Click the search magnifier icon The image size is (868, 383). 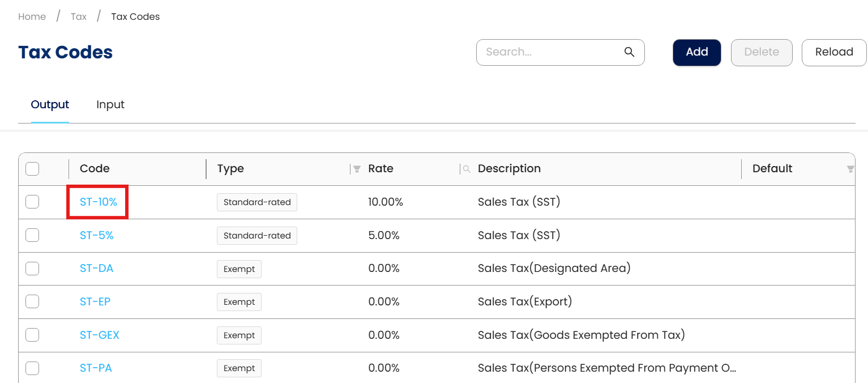click(x=629, y=52)
